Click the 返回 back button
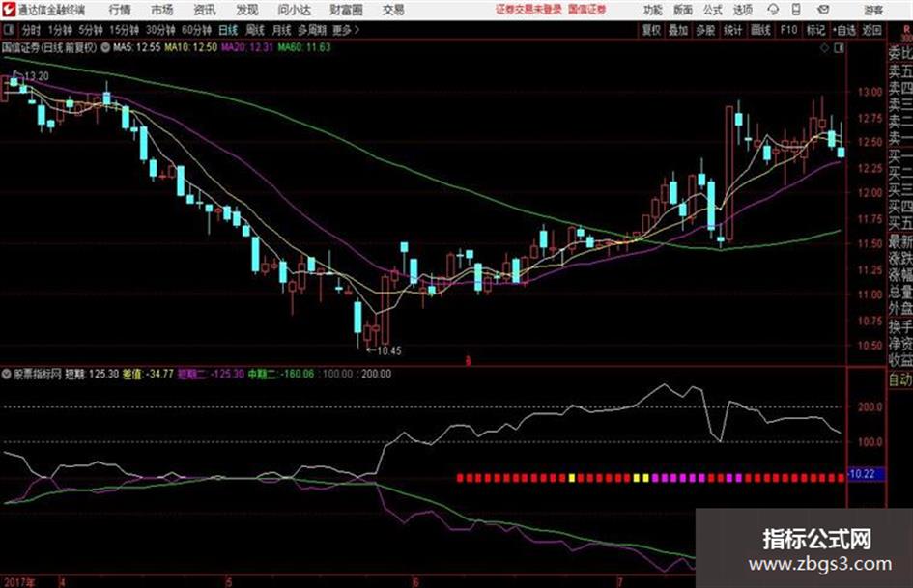Image resolution: width=913 pixels, height=588 pixels. point(871,30)
